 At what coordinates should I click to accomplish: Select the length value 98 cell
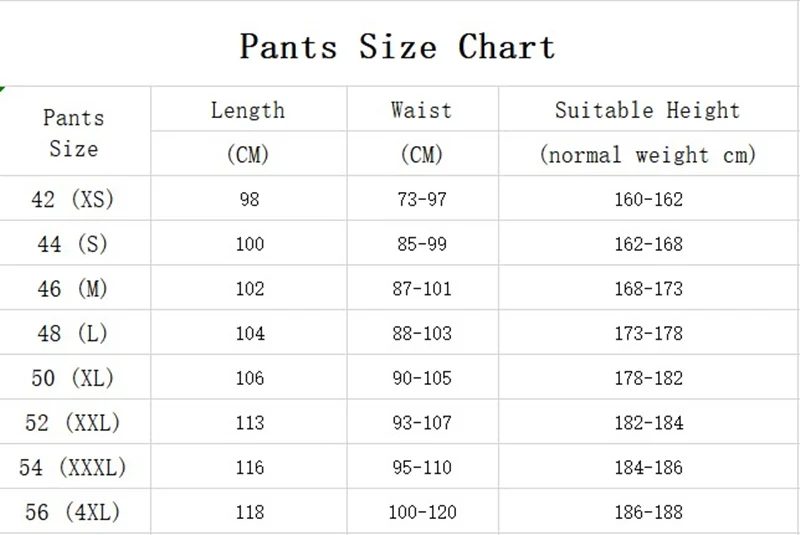tap(249, 199)
